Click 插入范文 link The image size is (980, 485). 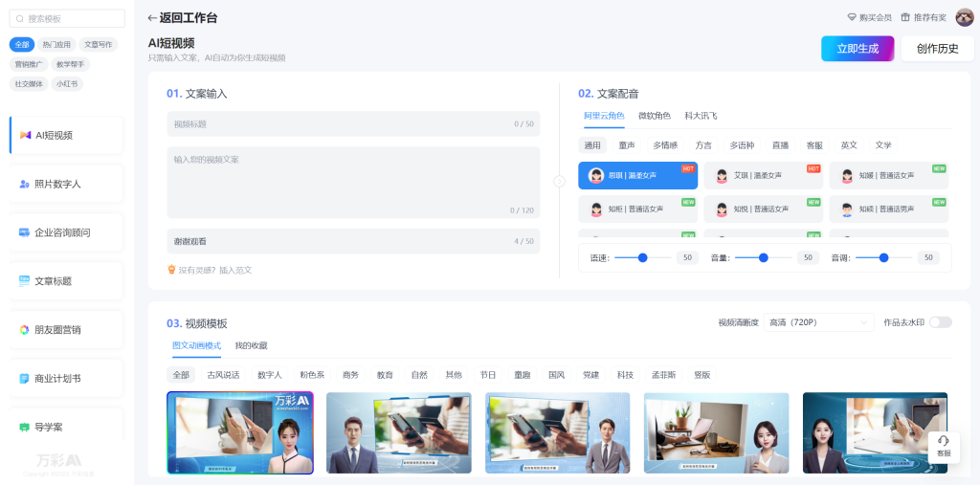point(235,270)
